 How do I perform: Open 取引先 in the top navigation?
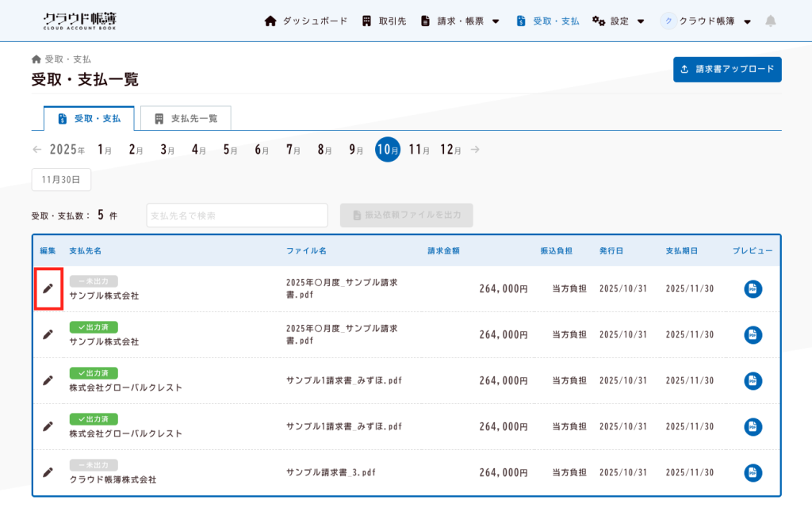(x=384, y=21)
